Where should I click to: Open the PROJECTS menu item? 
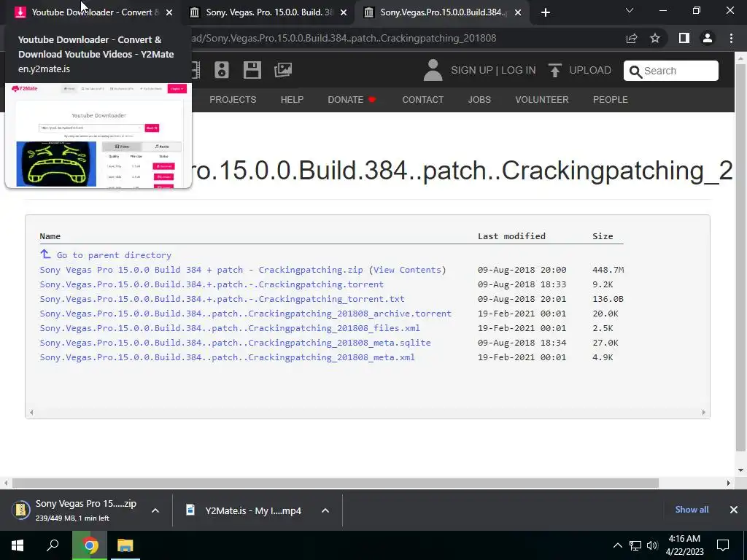[x=233, y=99]
